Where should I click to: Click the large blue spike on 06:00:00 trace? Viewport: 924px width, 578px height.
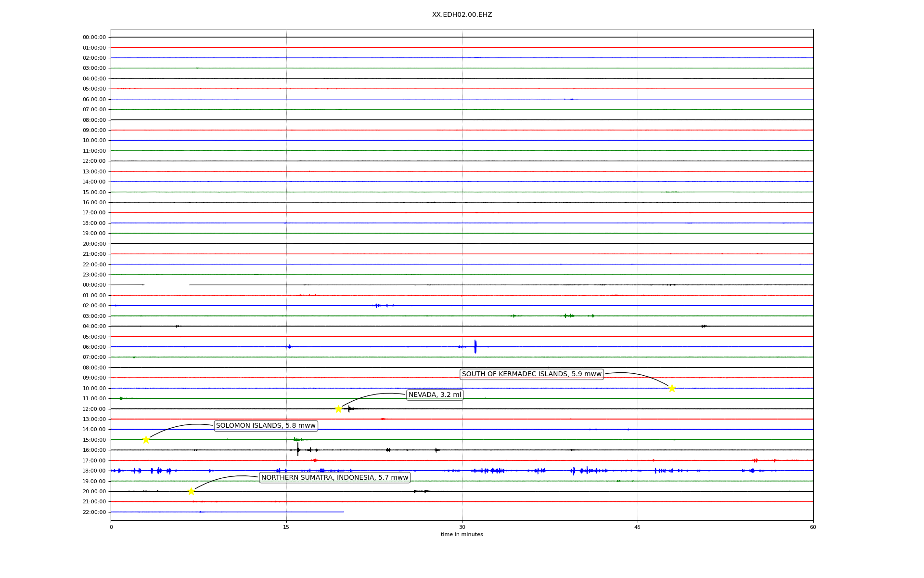475,346
